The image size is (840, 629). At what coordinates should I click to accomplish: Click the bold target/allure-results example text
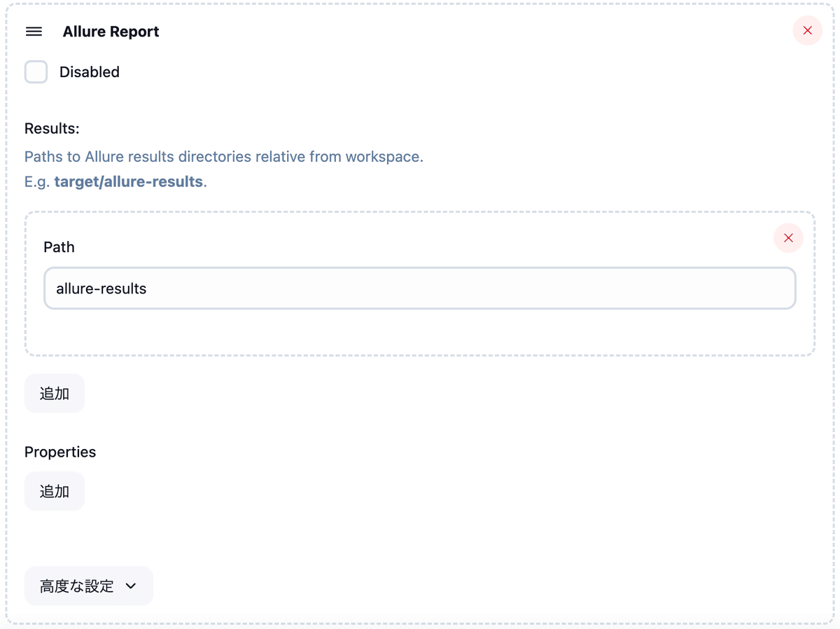(129, 182)
